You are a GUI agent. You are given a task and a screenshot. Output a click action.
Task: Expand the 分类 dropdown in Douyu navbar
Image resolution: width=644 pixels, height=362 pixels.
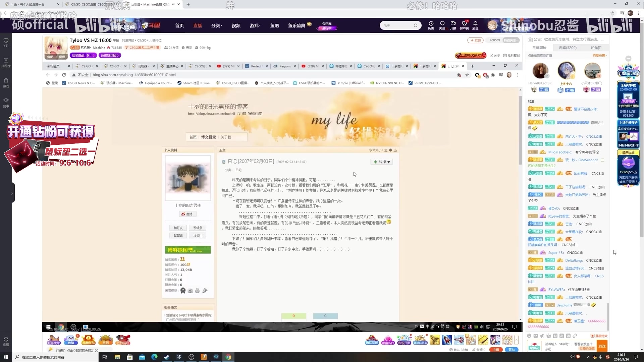coord(216,25)
